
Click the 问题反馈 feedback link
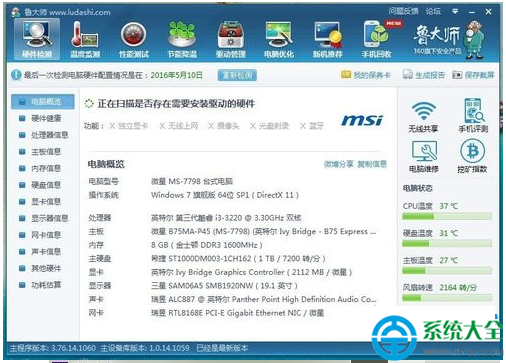click(403, 11)
